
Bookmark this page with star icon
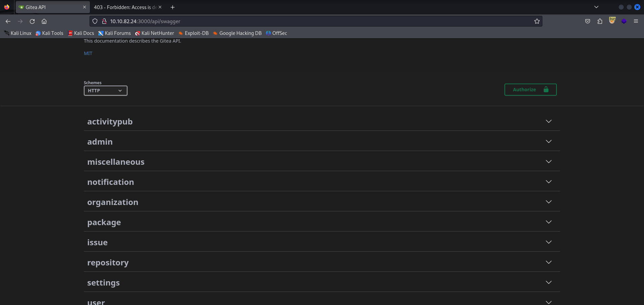click(x=537, y=21)
